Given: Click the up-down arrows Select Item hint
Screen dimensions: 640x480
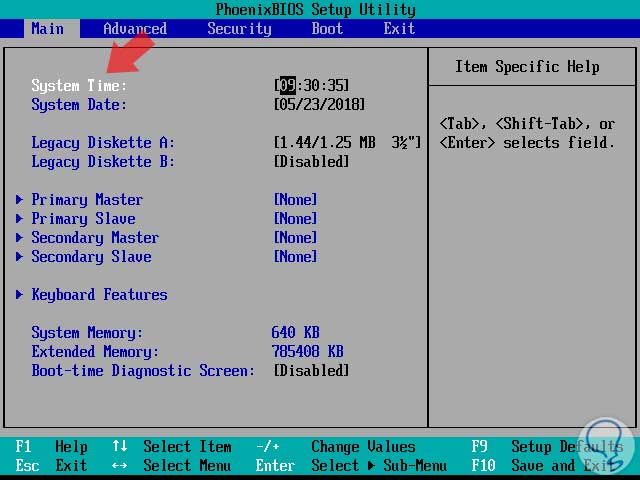Looking at the screenshot, I should 172,447.
